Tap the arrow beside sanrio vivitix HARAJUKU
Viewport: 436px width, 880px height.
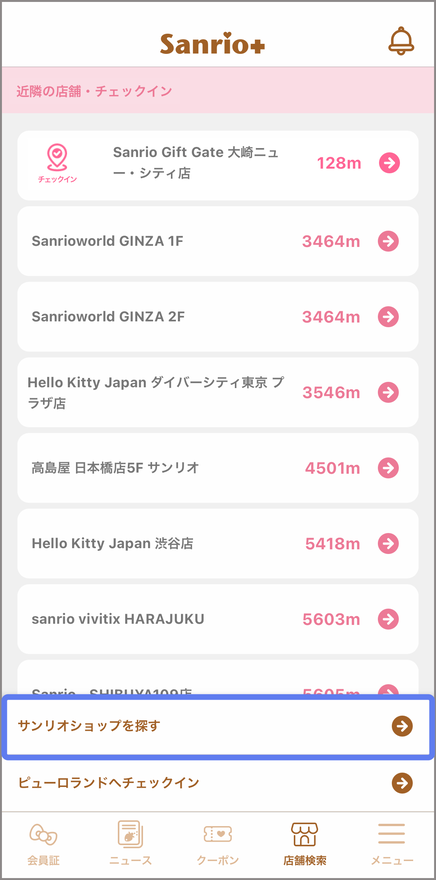coord(388,619)
